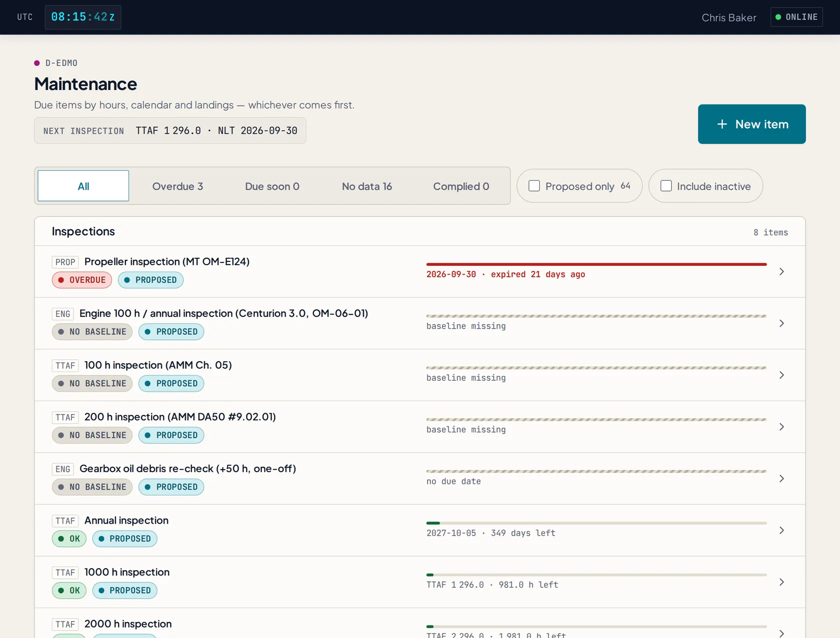Viewport: 840px width, 638px height.
Task: Click the D-EDMO aircraft registration label
Action: (x=61, y=63)
